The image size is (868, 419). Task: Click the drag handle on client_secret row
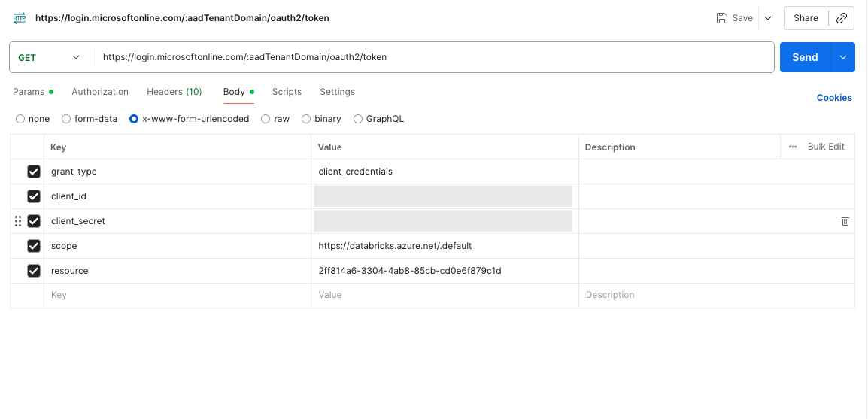point(18,221)
